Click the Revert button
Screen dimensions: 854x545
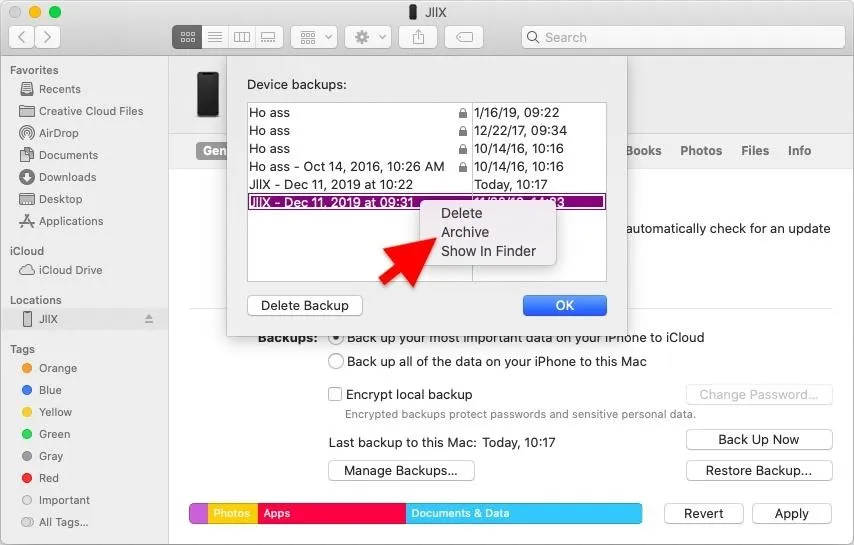(x=704, y=513)
